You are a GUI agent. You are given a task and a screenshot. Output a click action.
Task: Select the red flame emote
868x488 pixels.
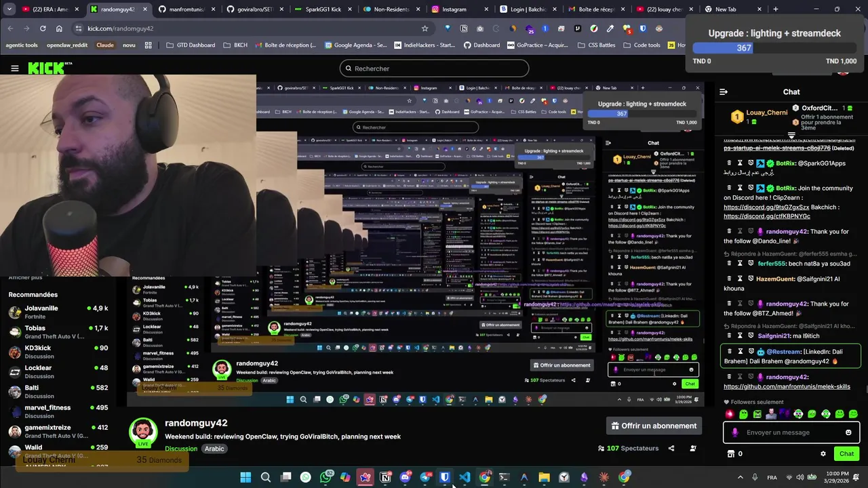click(x=730, y=414)
